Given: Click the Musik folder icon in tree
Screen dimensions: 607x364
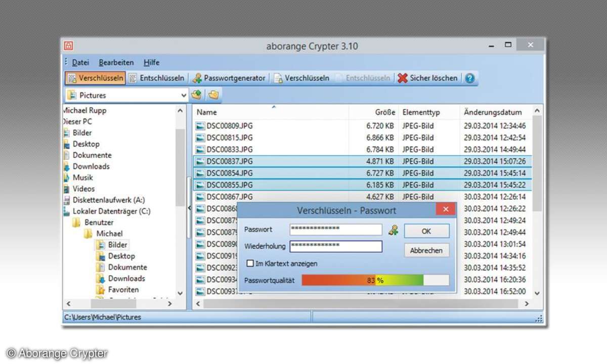Looking at the screenshot, I should (x=66, y=177).
